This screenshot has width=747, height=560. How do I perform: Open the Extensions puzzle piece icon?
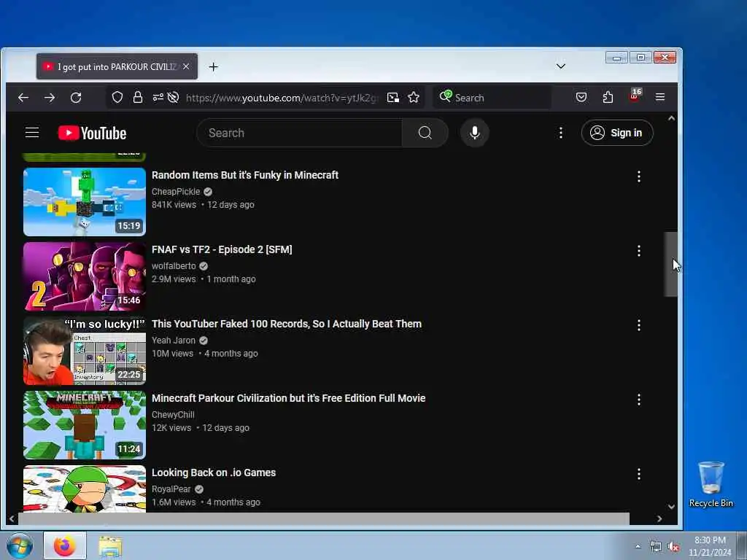coord(608,98)
